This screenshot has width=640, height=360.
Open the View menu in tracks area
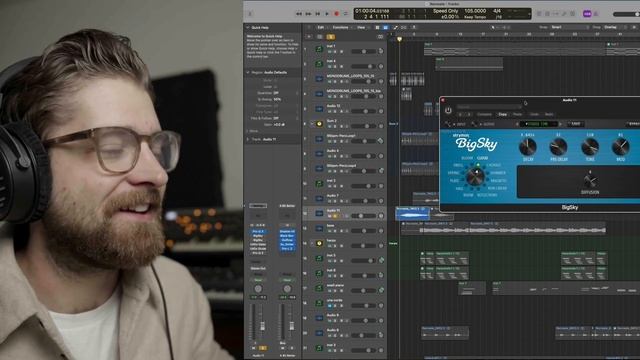361,27
